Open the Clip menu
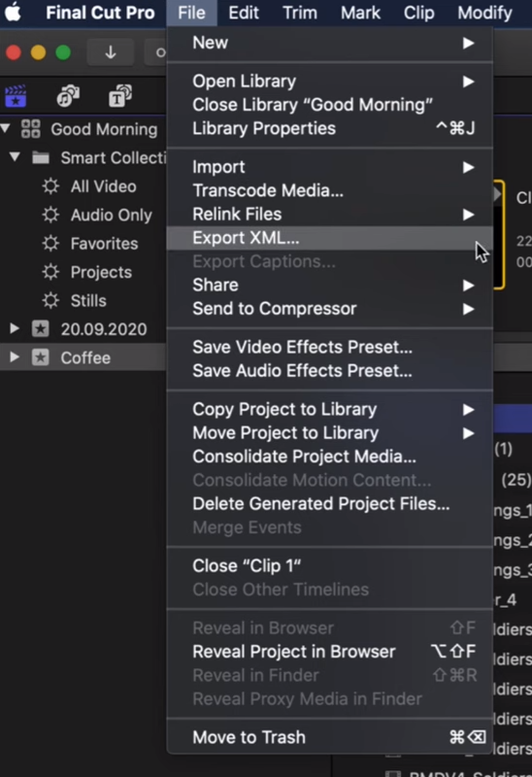This screenshot has height=777, width=532. [418, 13]
